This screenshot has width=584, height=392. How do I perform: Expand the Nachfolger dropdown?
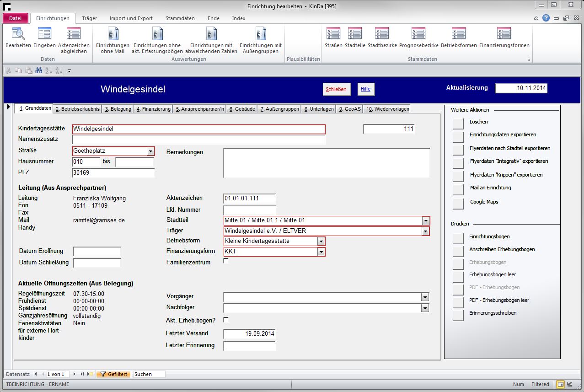(426, 308)
